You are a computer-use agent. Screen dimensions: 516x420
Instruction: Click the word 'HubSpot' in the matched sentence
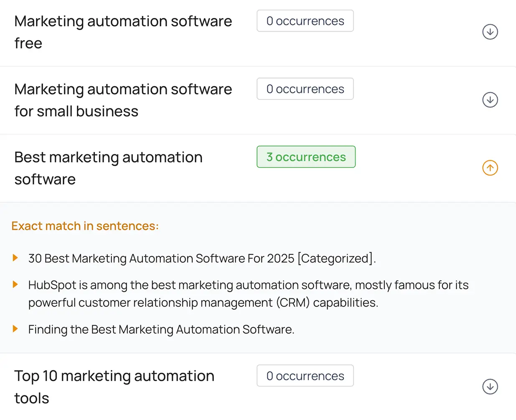[x=52, y=285]
